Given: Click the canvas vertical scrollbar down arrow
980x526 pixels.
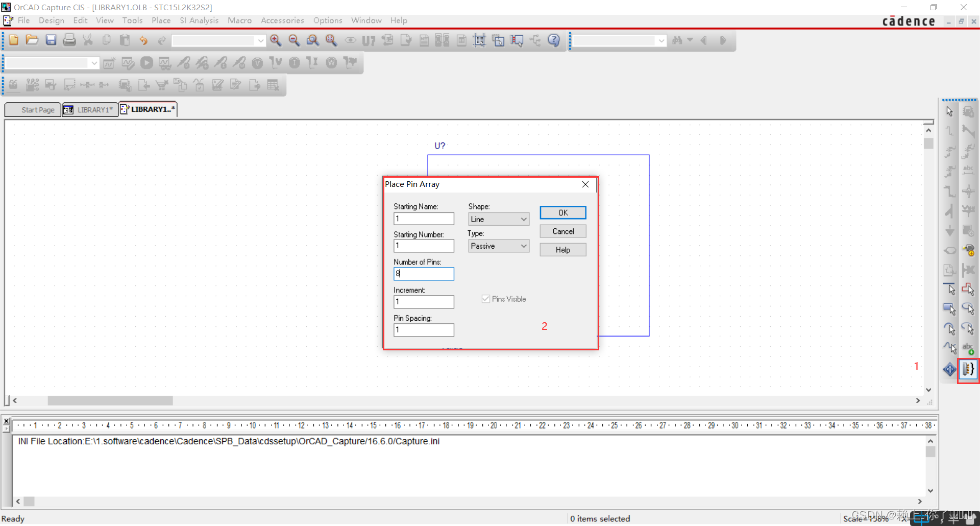Looking at the screenshot, I should [x=928, y=390].
